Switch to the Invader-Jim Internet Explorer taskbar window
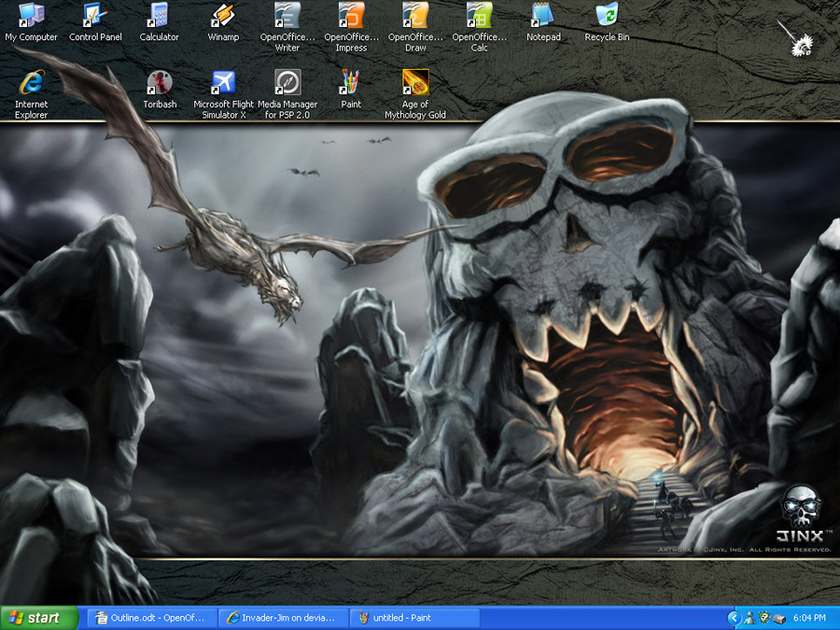The height and width of the screenshot is (630, 840). coord(284,618)
